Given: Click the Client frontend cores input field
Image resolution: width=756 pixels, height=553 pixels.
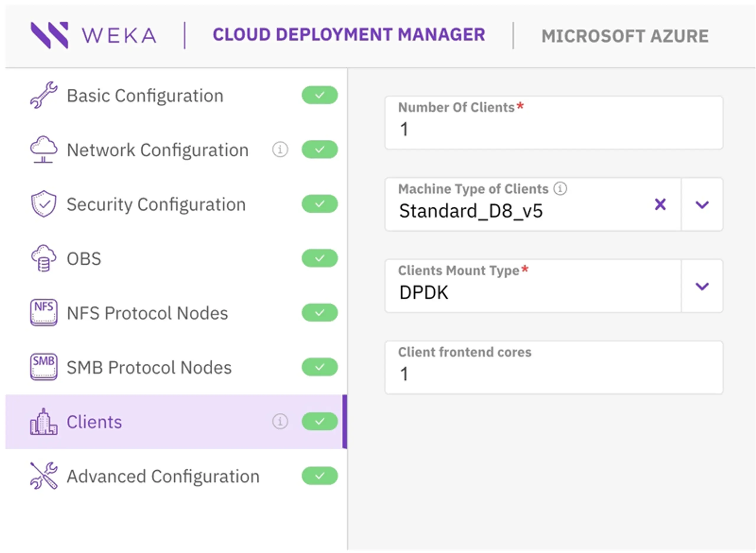Looking at the screenshot, I should click(x=554, y=367).
